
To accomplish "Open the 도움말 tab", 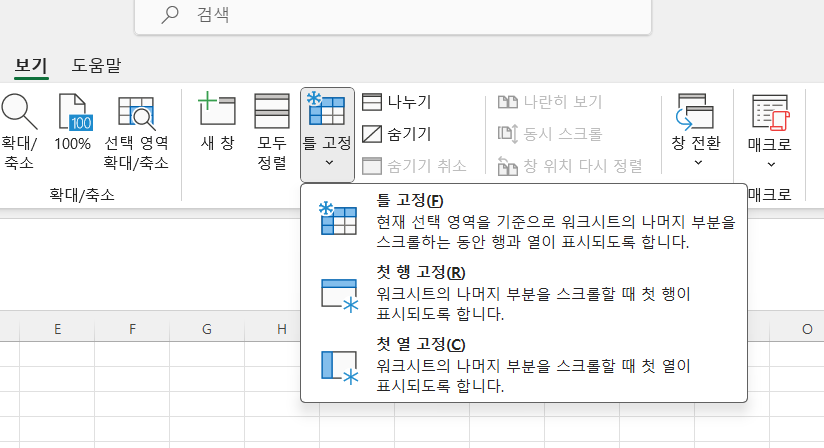I will 96,66.
